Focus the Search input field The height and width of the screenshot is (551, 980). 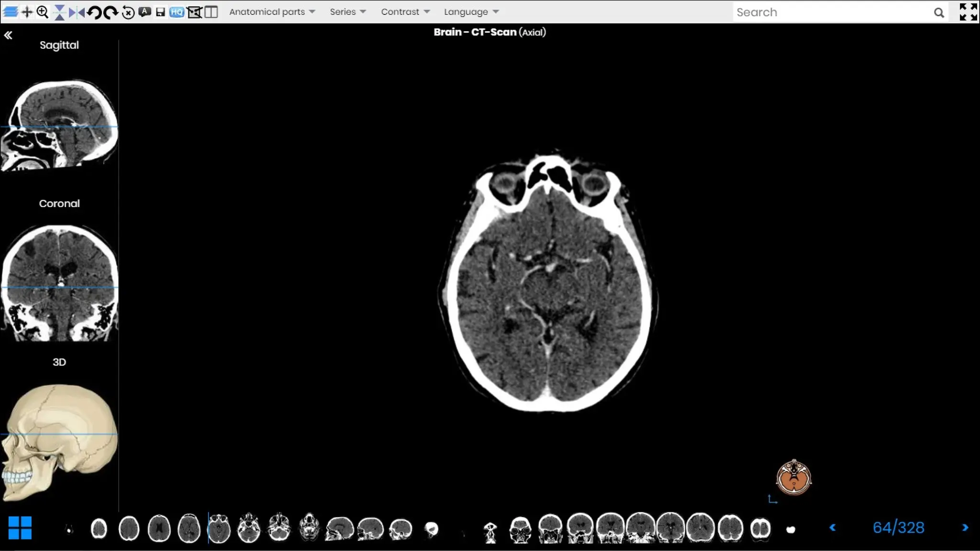[x=833, y=12]
